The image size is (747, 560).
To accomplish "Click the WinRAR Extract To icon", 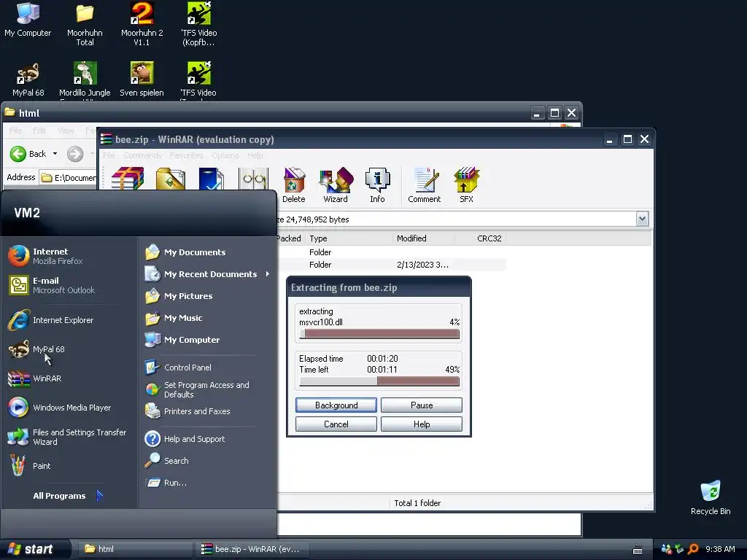I will pos(170,178).
